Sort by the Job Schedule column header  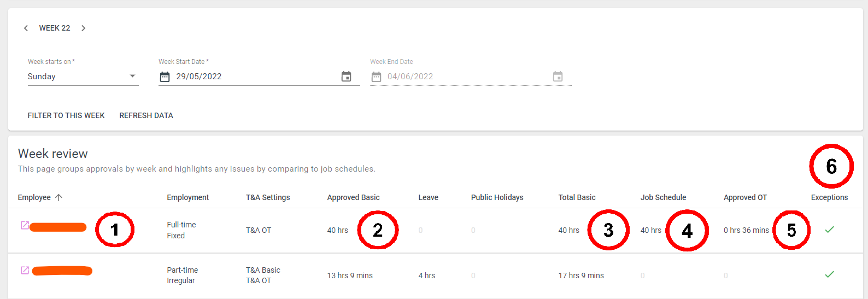click(x=663, y=197)
